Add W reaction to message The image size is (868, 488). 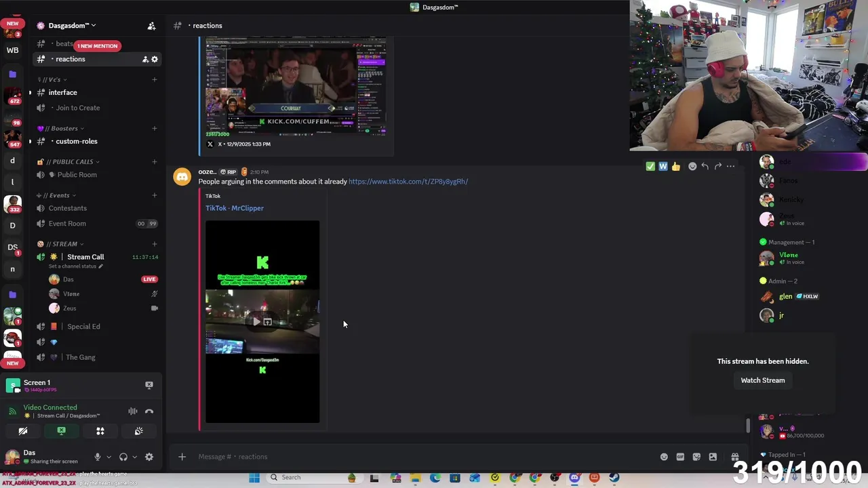coord(663,166)
